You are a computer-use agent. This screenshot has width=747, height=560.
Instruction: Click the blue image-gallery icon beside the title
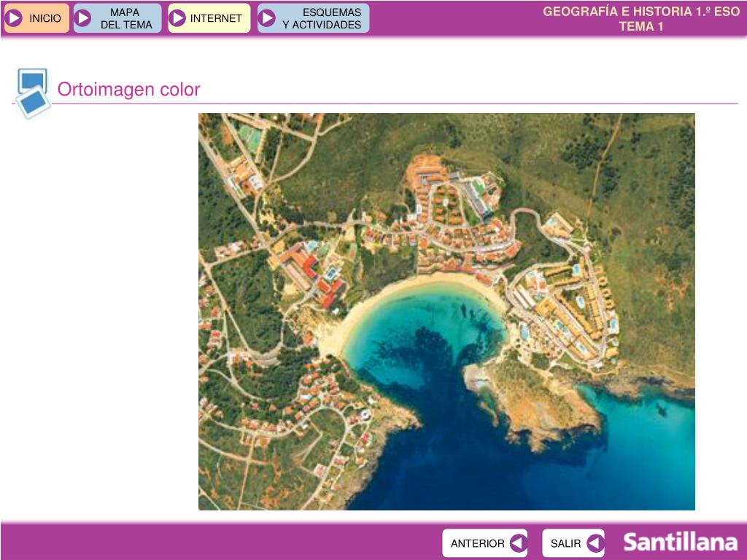pyautogui.click(x=33, y=93)
